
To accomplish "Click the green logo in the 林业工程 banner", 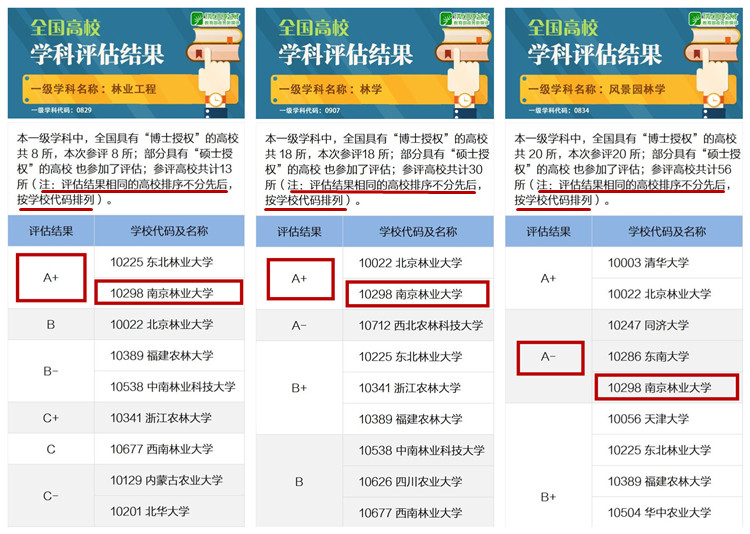I will coord(215,19).
